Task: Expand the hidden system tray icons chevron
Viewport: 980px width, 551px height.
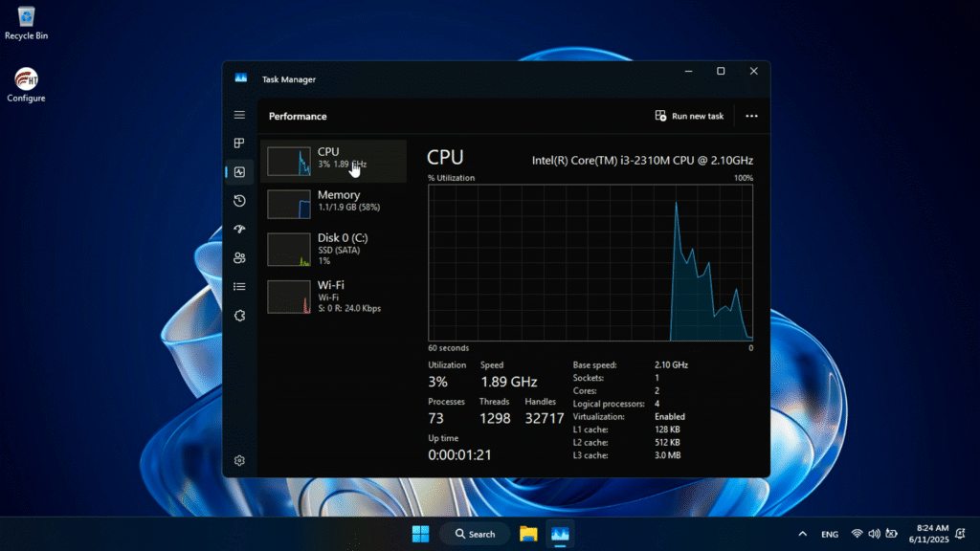Action: click(803, 534)
